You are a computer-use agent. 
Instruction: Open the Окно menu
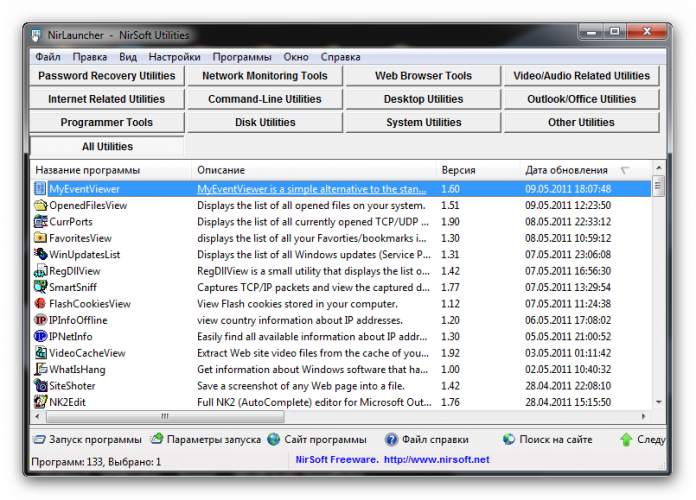(x=296, y=57)
